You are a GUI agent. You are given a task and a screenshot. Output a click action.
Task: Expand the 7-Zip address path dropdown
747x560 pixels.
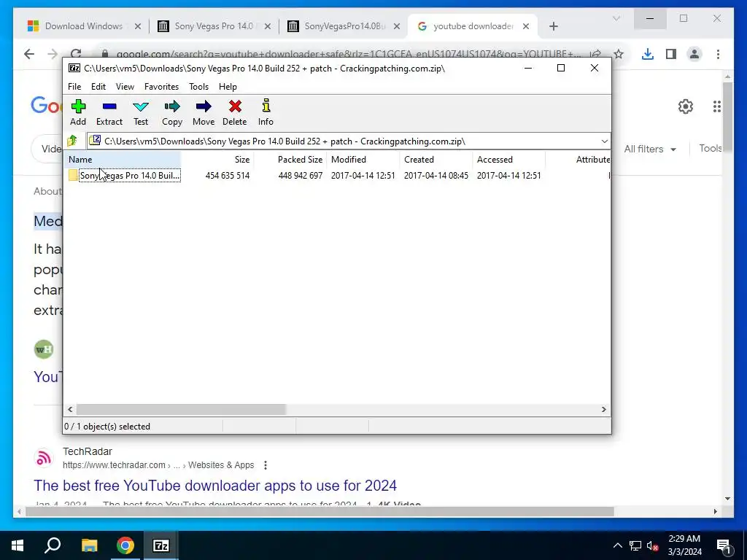click(x=604, y=141)
